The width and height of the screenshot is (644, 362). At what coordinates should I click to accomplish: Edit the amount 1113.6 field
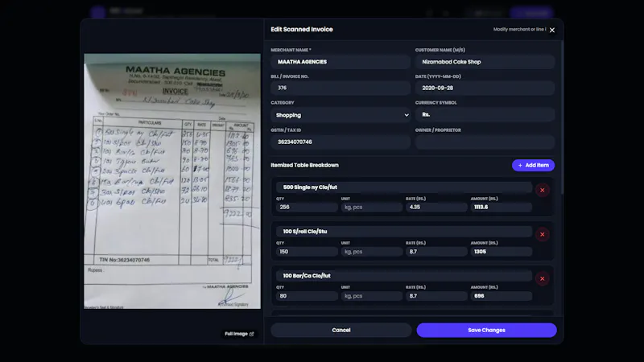502,208
